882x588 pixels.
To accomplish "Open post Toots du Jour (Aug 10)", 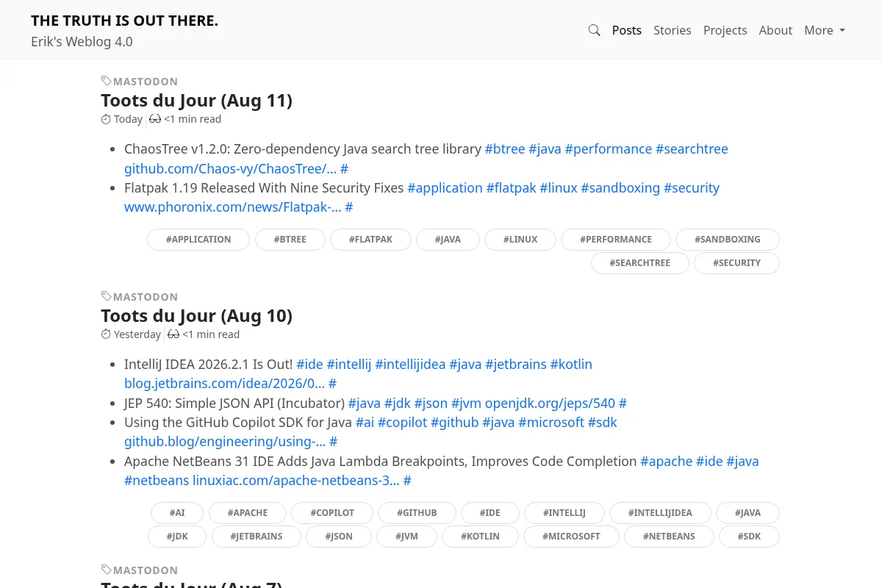I will coord(196,316).
